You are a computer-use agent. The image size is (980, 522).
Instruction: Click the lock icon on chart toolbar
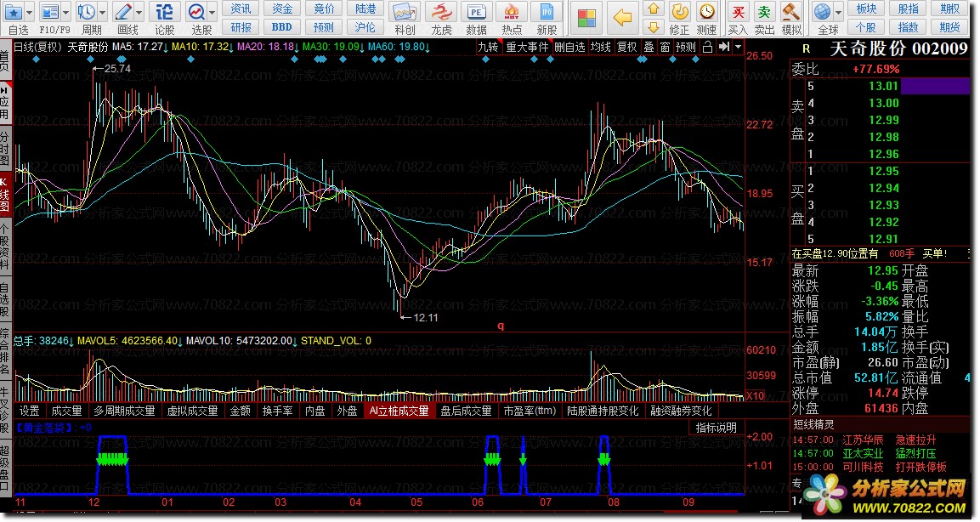click(707, 47)
